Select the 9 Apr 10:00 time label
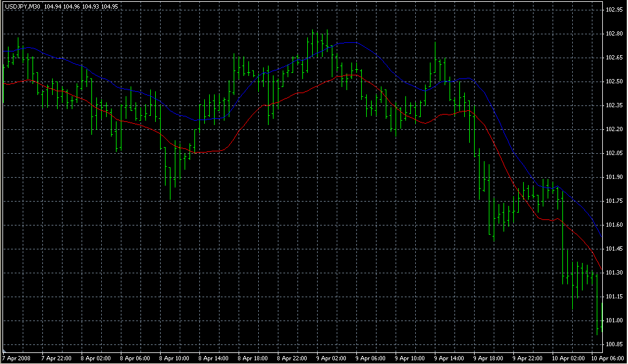Viewport: 628px width, 364px height. [x=410, y=357]
